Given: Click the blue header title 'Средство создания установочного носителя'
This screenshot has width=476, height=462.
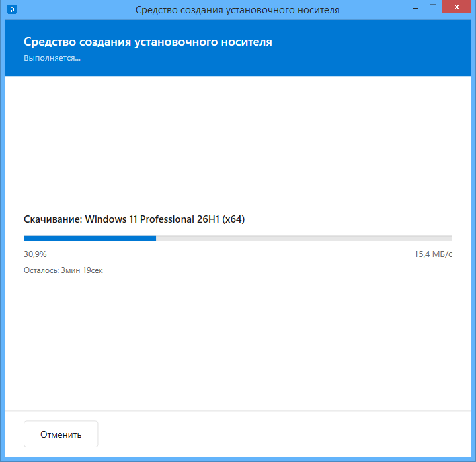Looking at the screenshot, I should coord(148,42).
